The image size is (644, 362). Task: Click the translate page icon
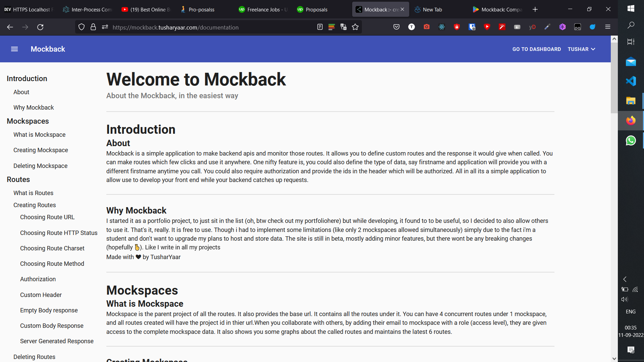(343, 27)
